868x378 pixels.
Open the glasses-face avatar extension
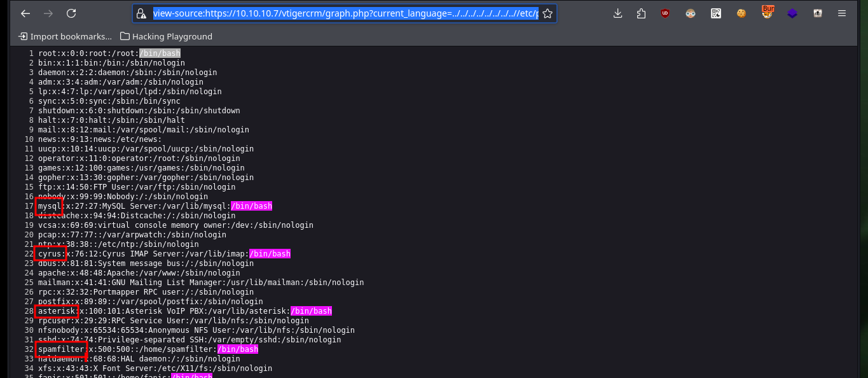[x=691, y=13]
